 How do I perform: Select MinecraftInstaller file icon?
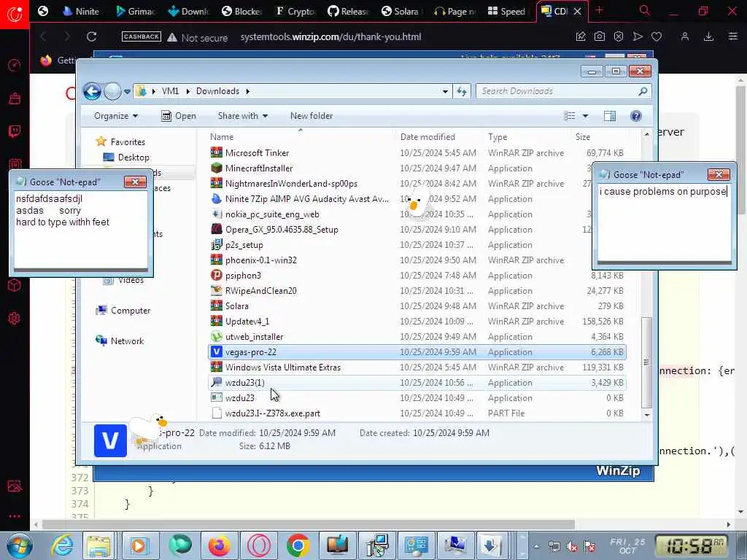(216, 168)
